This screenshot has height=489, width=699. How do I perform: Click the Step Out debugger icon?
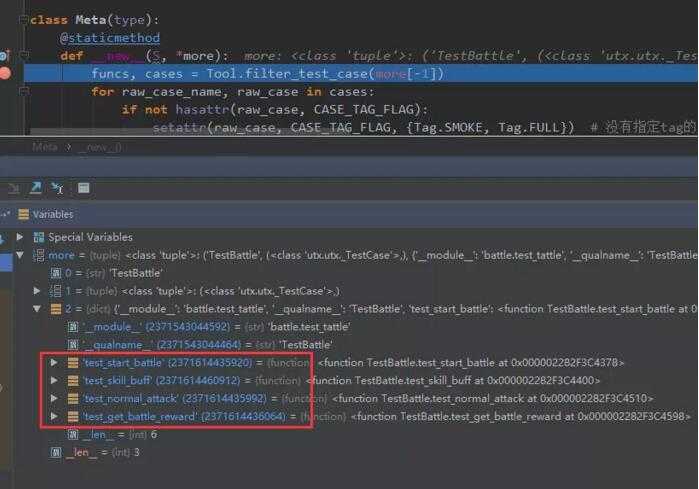coord(36,188)
